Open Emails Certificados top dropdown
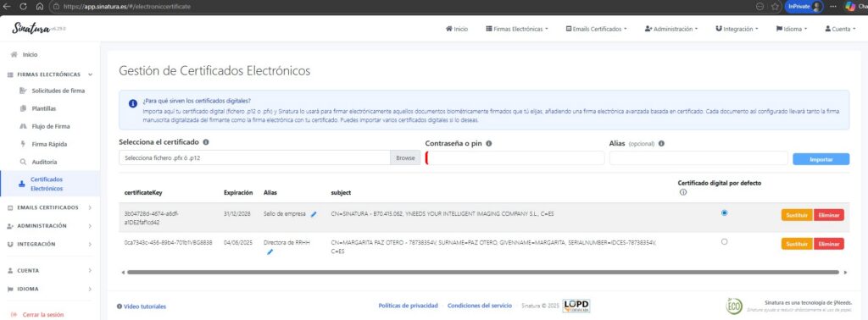Image resolution: width=868 pixels, height=320 pixels. (596, 29)
